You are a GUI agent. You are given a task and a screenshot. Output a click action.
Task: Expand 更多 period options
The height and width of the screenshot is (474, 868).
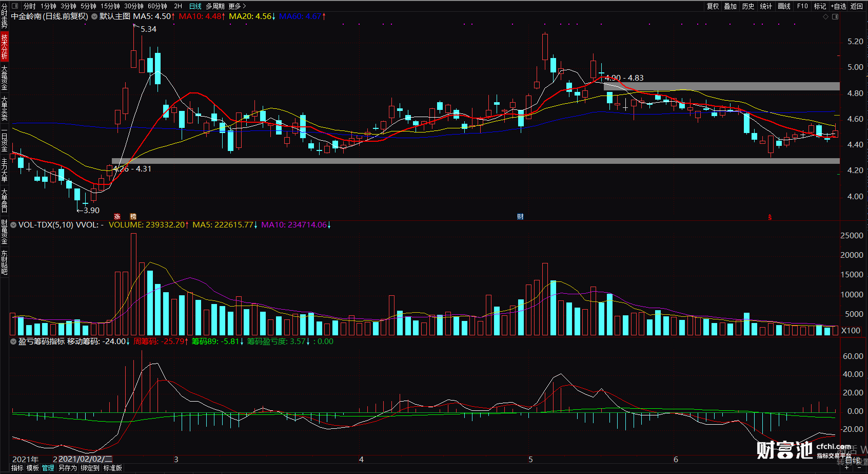click(x=237, y=6)
